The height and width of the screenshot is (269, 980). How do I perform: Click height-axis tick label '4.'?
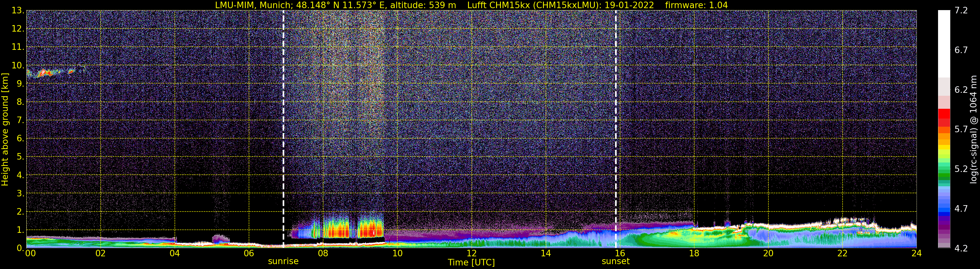click(x=20, y=175)
